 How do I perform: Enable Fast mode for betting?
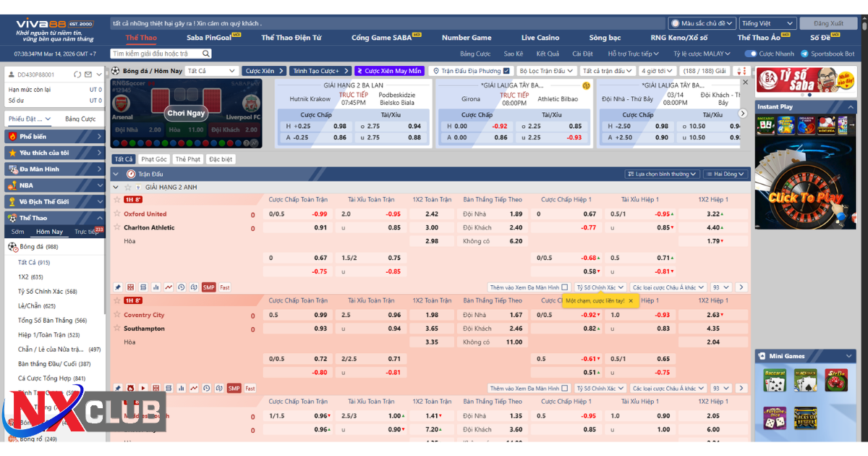(x=224, y=287)
